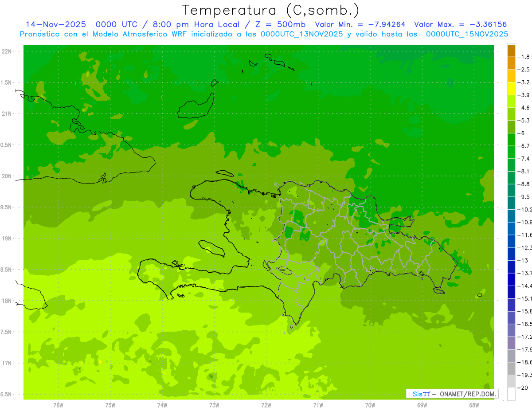The width and height of the screenshot is (532, 411).
Task: Click the -3.9 colorbar value label
Action: pyautogui.click(x=524, y=95)
